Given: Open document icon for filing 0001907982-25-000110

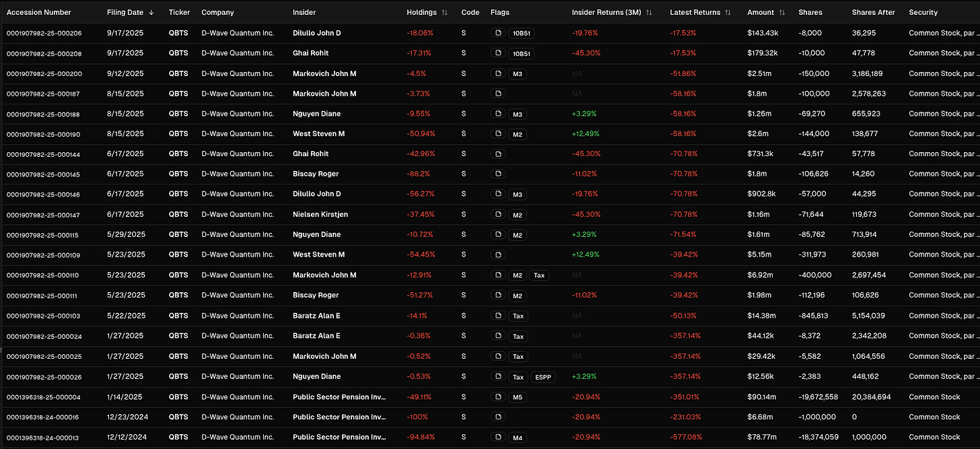Looking at the screenshot, I should pyautogui.click(x=498, y=275).
